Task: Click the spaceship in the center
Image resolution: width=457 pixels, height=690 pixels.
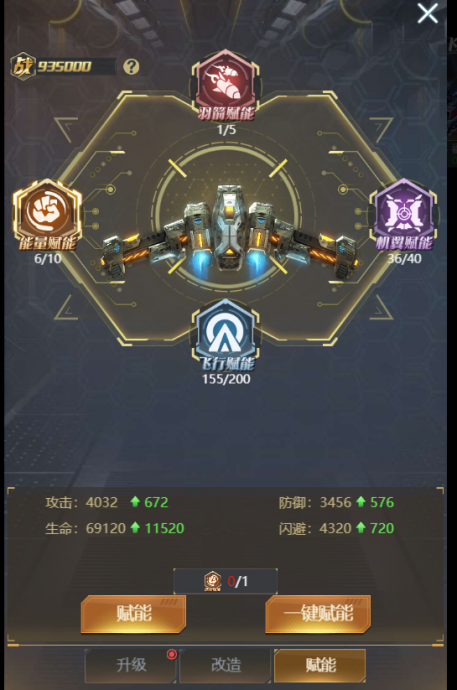Action: click(x=229, y=233)
